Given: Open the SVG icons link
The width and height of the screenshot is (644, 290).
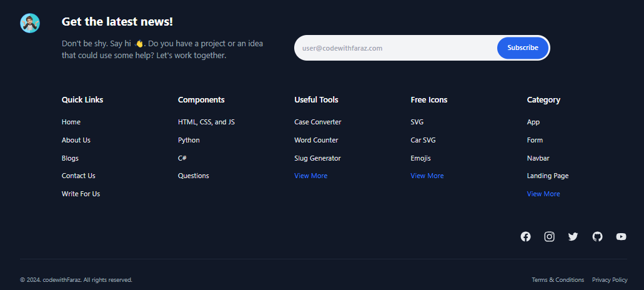Looking at the screenshot, I should coord(417,122).
